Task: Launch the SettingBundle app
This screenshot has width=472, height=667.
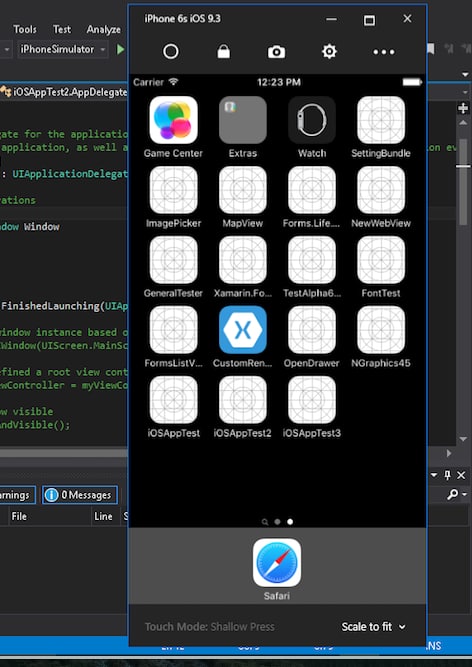Action: coord(381,120)
